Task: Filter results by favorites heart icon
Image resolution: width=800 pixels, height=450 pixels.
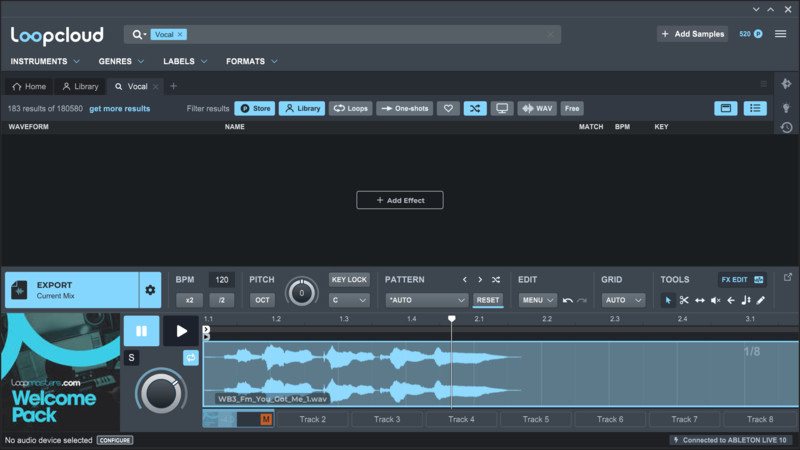Action: 449,108
